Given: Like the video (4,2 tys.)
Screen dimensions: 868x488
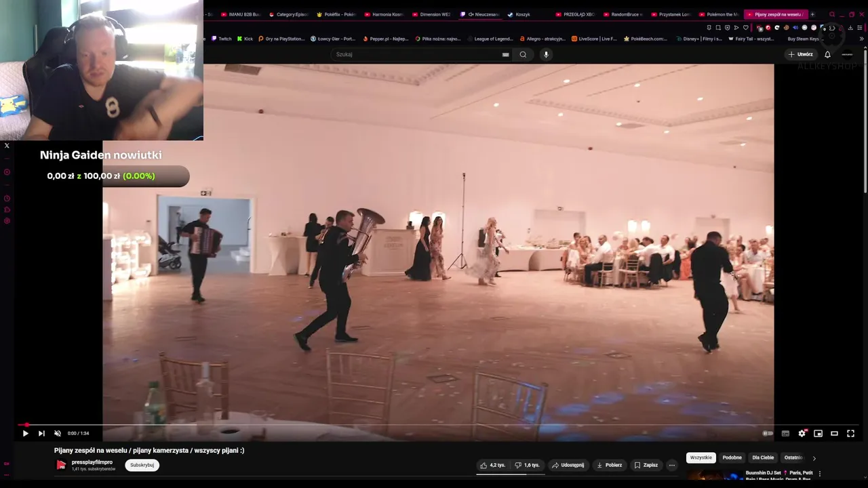Looking at the screenshot, I should point(493,465).
